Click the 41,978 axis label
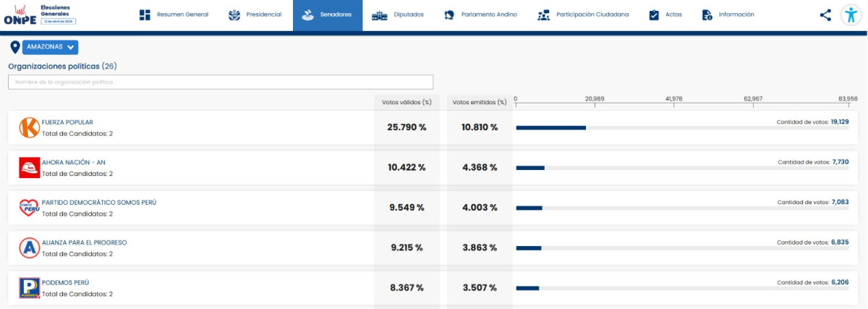868x309 pixels. pyautogui.click(x=673, y=98)
